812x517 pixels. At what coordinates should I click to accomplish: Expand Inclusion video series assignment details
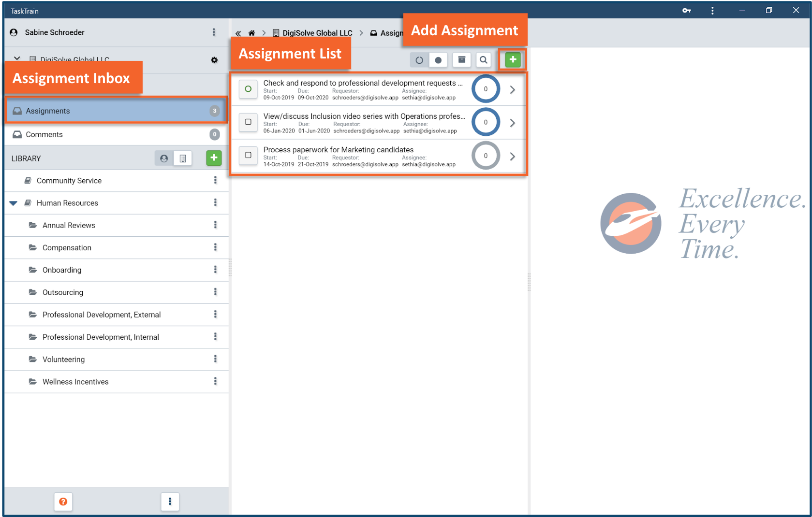pos(513,123)
